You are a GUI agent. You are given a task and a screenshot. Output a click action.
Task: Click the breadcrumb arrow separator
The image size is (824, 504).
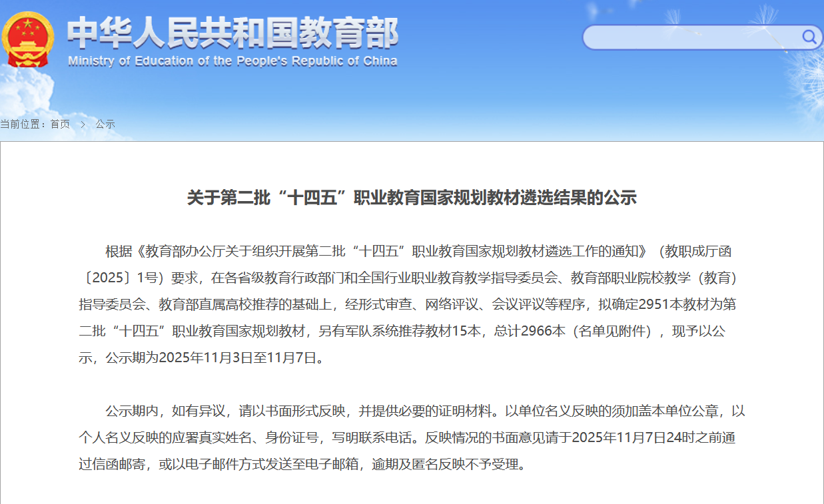pyautogui.click(x=83, y=124)
